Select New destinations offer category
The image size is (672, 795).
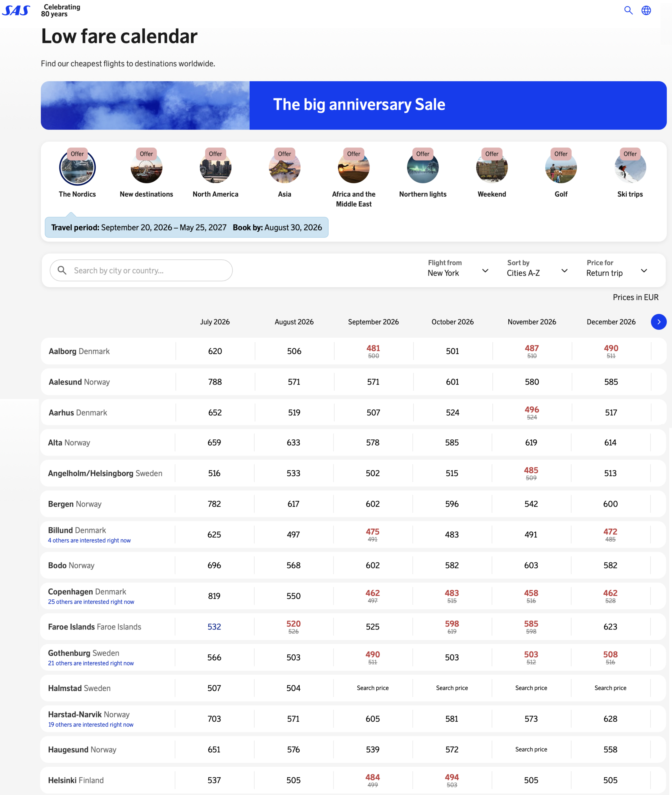146,173
